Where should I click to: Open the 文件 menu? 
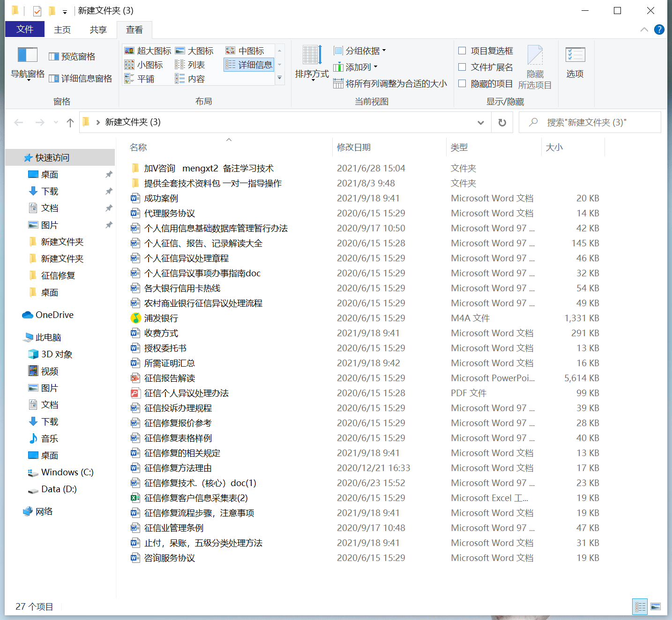[24, 29]
